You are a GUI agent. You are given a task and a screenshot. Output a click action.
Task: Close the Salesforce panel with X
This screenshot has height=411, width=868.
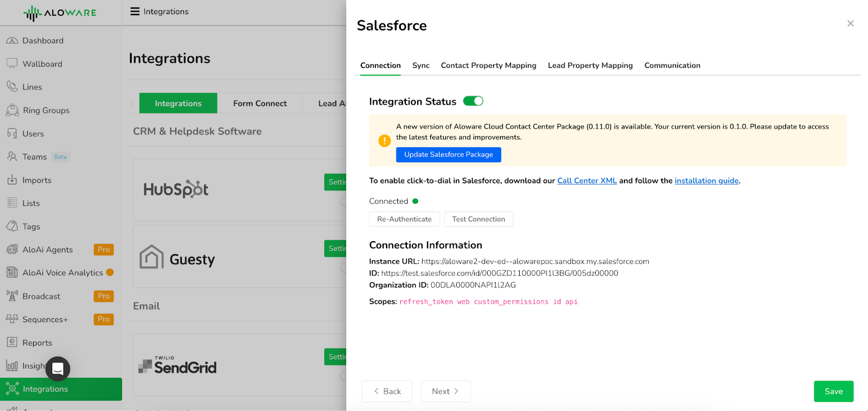851,23
